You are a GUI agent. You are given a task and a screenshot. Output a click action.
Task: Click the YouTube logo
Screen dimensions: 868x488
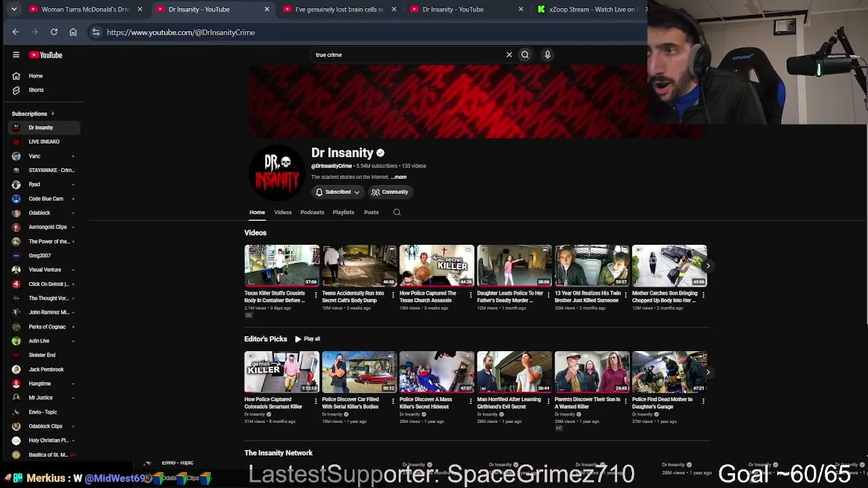(46, 55)
